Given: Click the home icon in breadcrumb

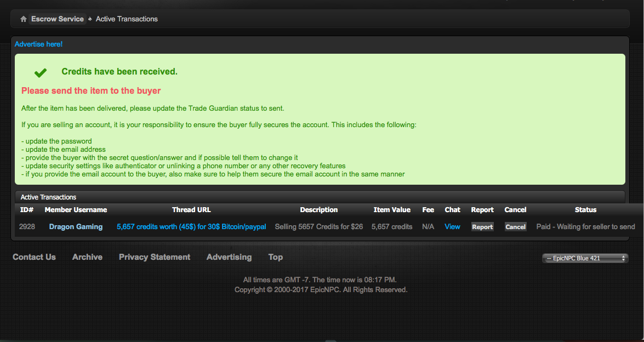Looking at the screenshot, I should point(24,19).
